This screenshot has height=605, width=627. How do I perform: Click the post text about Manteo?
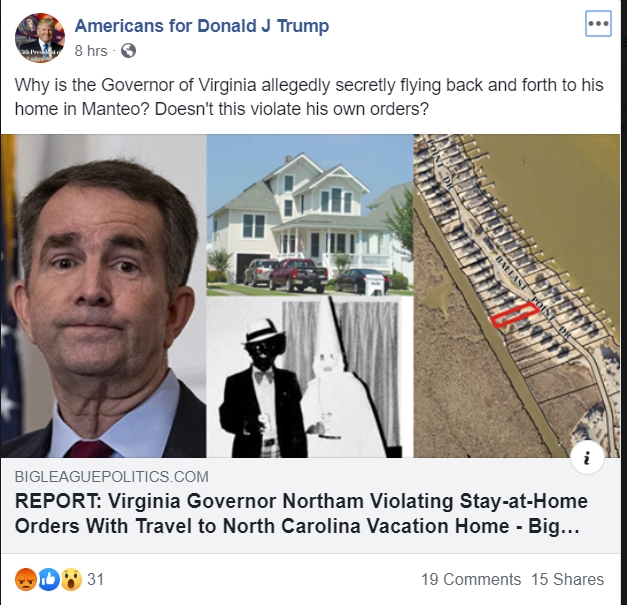click(x=309, y=96)
